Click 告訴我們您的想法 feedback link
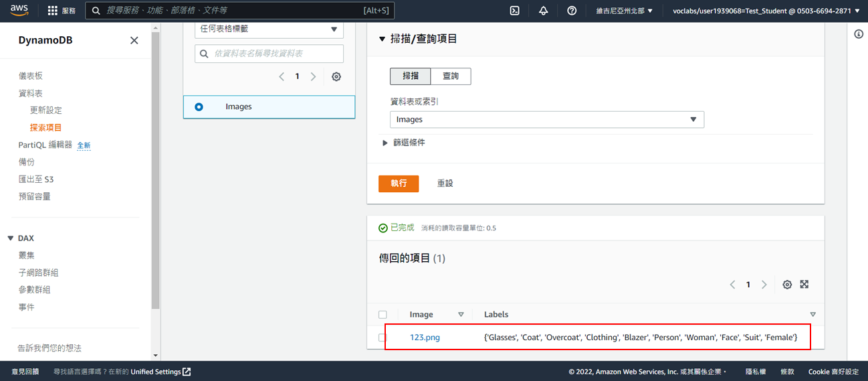 49,348
